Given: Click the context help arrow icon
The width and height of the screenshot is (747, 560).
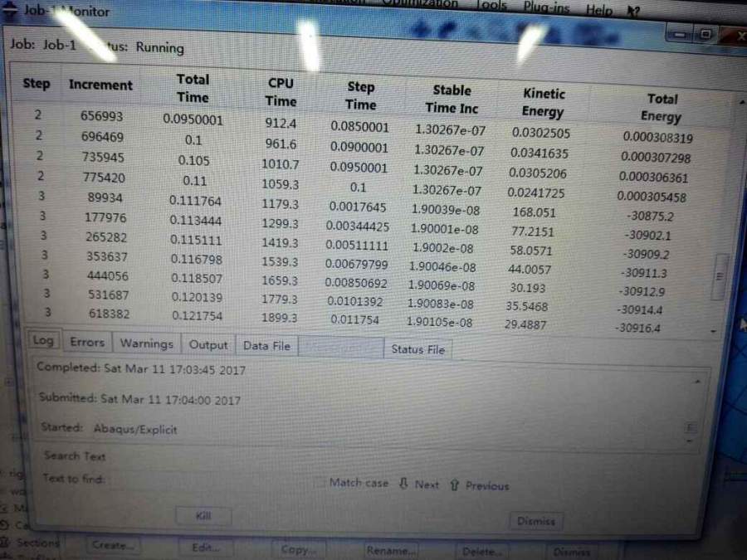Looking at the screenshot, I should click(633, 12).
